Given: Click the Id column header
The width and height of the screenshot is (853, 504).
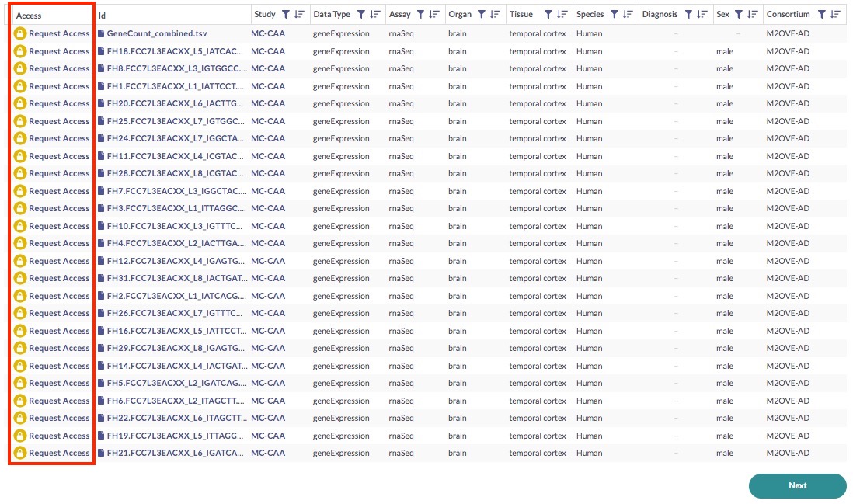Looking at the screenshot, I should 102,16.
